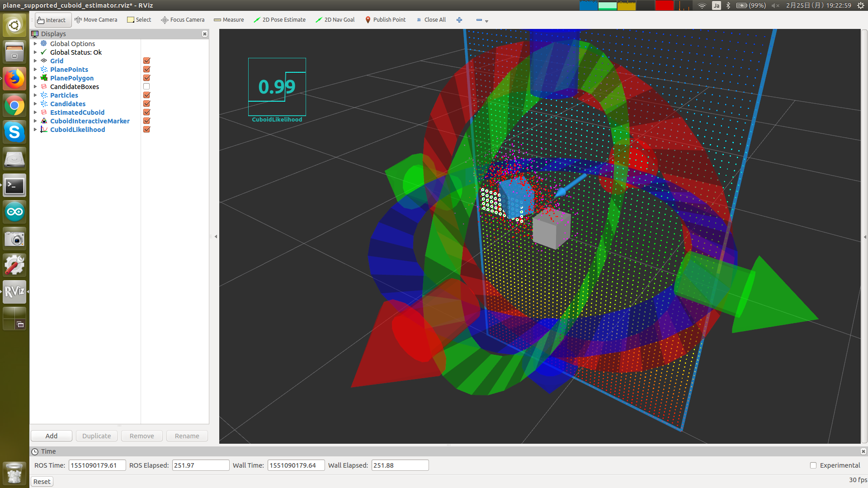
Task: Click the Add display button
Action: tap(52, 436)
